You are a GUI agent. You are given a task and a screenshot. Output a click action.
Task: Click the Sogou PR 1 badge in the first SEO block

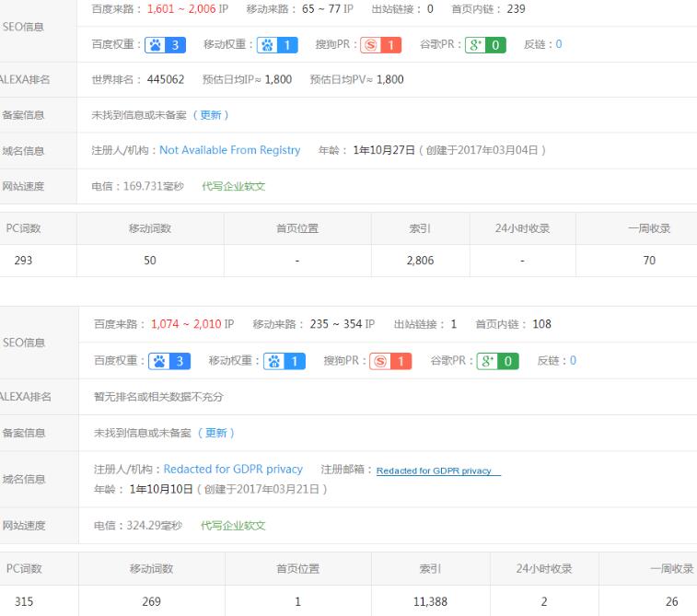coord(381,44)
